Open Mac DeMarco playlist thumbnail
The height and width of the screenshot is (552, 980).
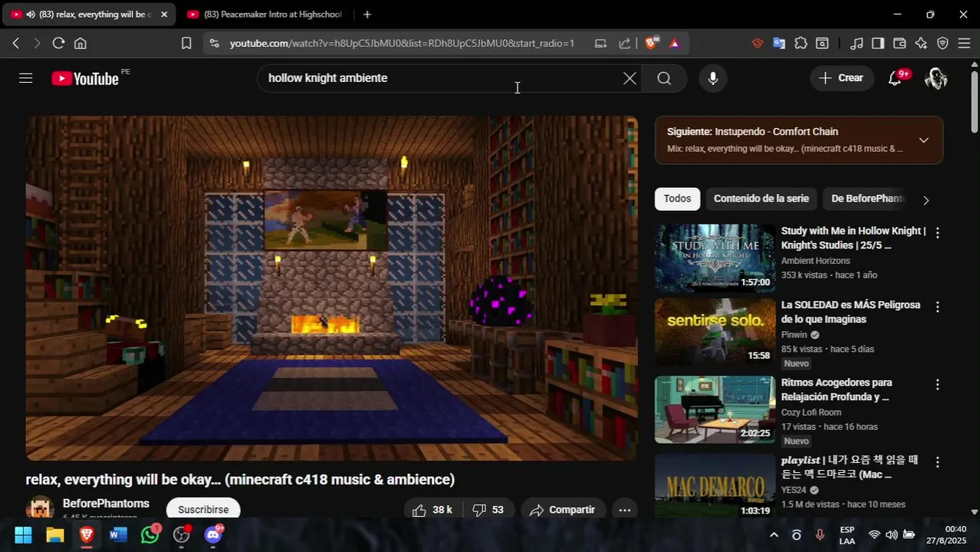click(x=715, y=487)
